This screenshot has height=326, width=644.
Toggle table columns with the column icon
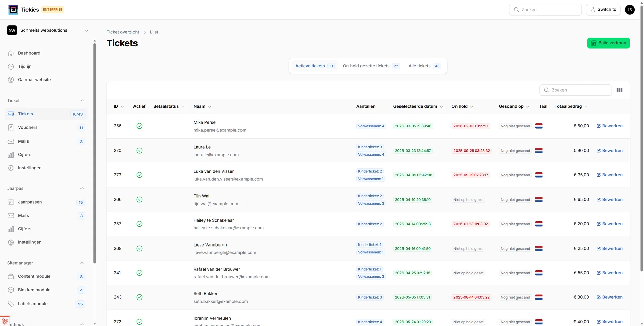[619, 90]
